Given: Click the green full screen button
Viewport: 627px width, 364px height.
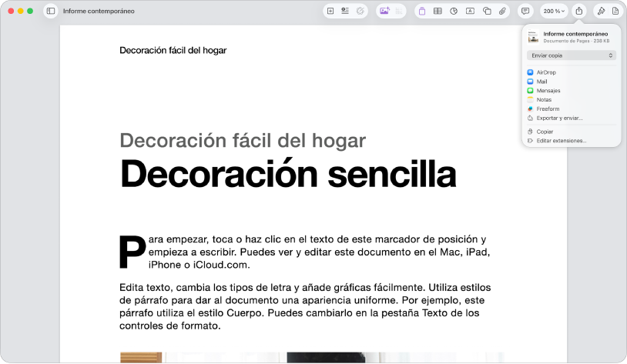Looking at the screenshot, I should pos(30,12).
